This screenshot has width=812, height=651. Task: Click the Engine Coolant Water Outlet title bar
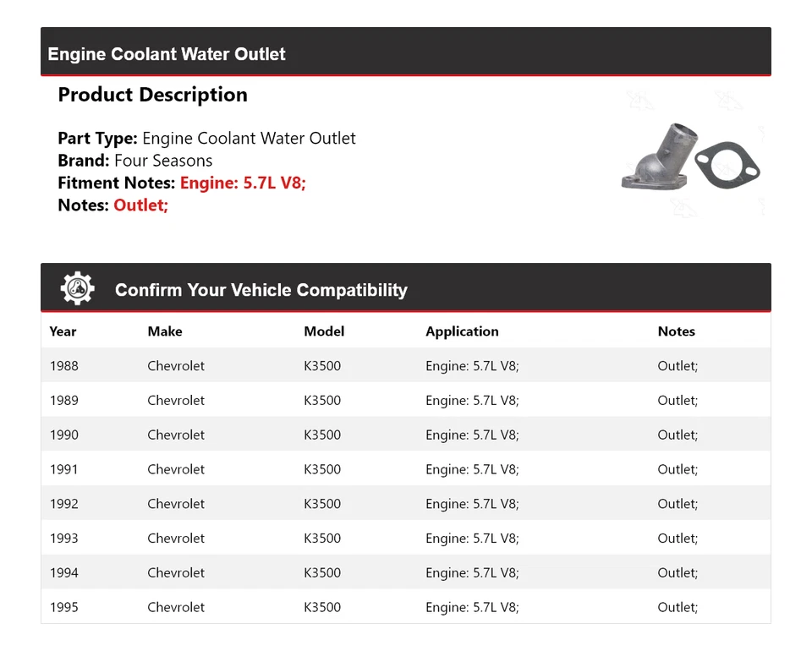167,54
